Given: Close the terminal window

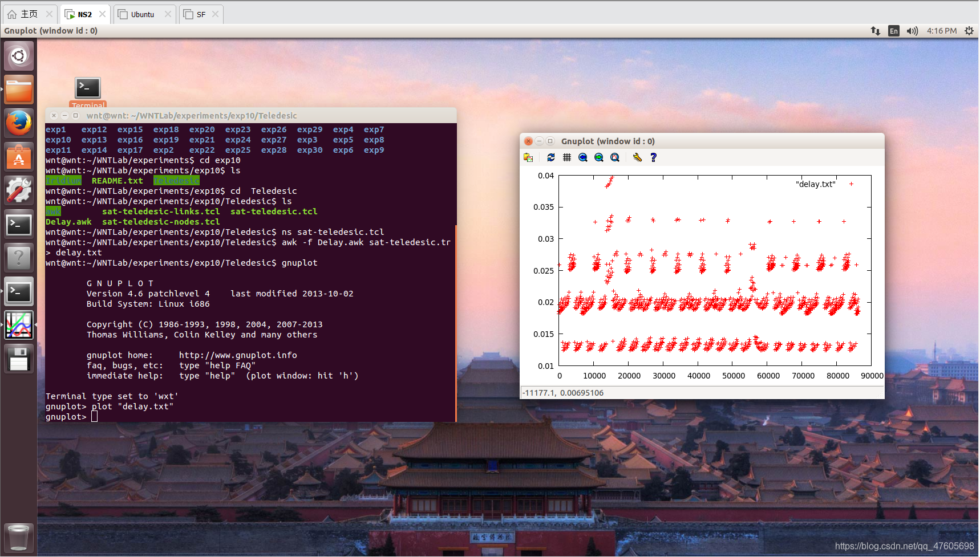Looking at the screenshot, I should 54,116.
